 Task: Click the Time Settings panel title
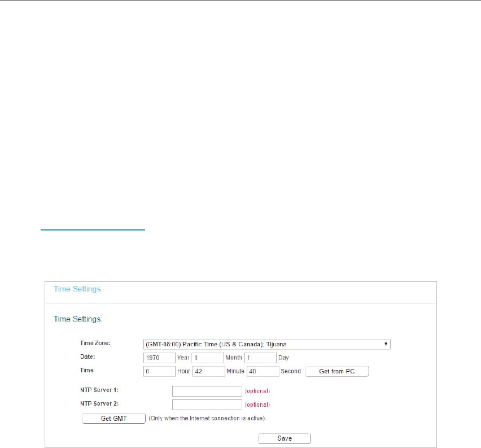77,289
